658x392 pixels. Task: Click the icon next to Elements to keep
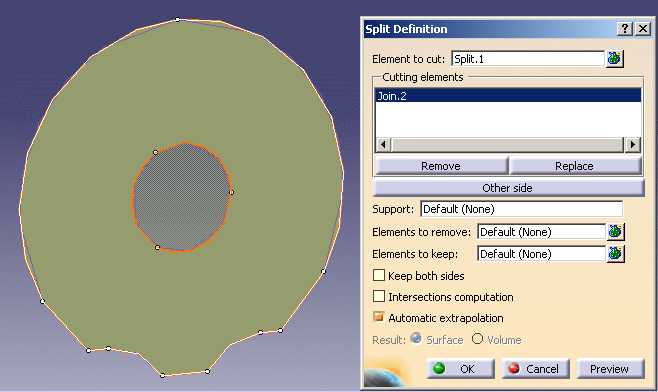tap(615, 253)
